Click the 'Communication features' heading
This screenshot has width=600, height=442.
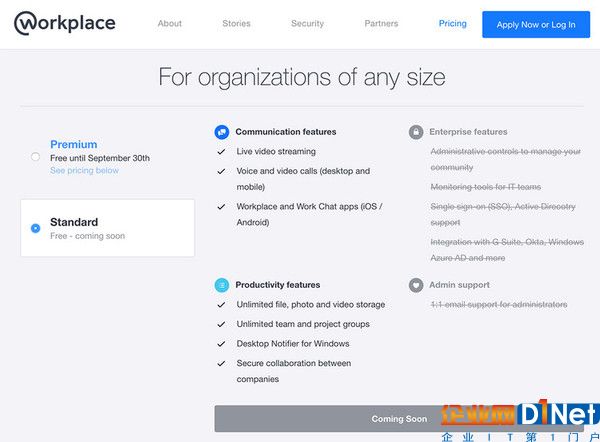(x=286, y=132)
